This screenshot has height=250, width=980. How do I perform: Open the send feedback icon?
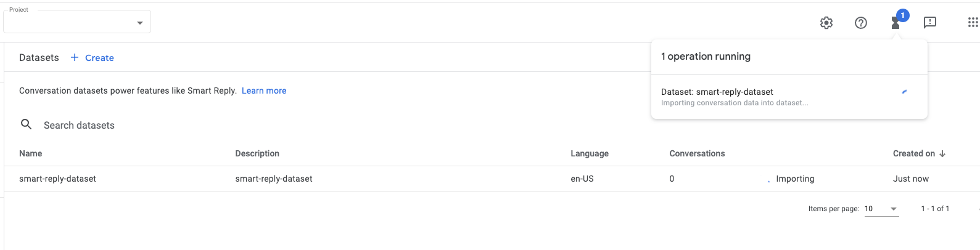(x=930, y=23)
